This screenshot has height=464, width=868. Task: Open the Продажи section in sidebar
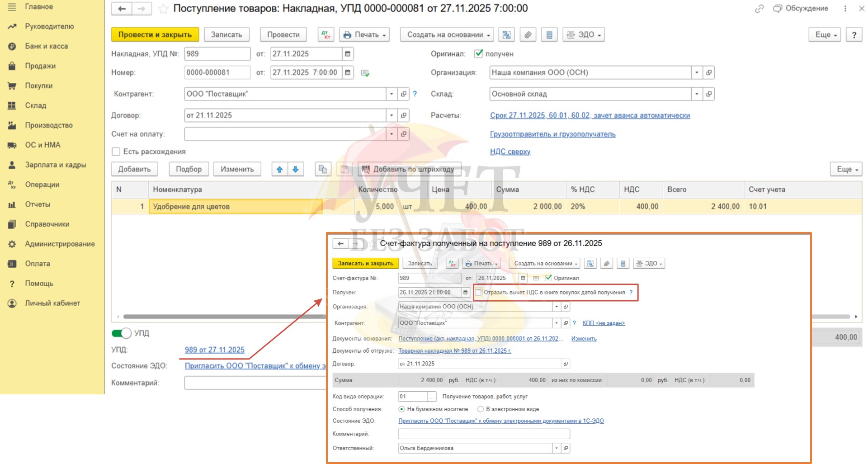[40, 66]
